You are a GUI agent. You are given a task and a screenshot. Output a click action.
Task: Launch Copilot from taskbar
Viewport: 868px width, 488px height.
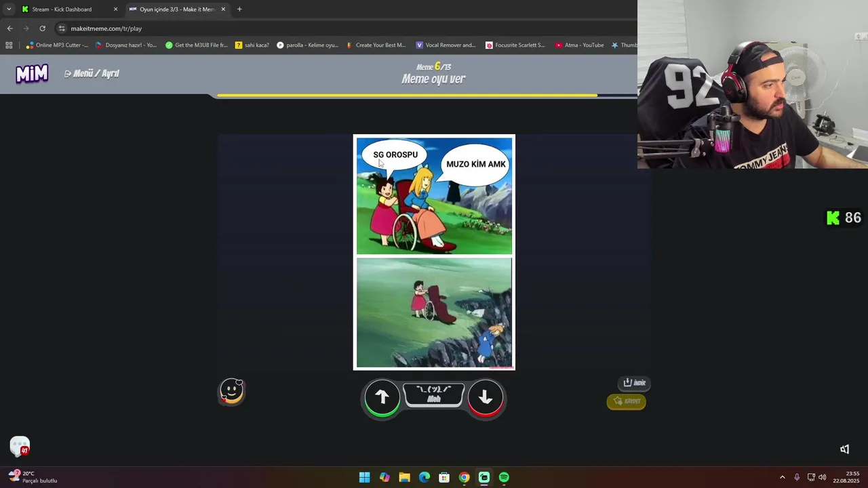tap(384, 477)
